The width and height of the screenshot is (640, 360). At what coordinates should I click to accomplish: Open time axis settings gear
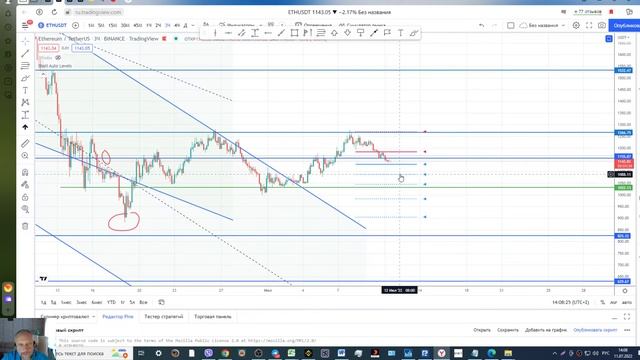coord(625,291)
